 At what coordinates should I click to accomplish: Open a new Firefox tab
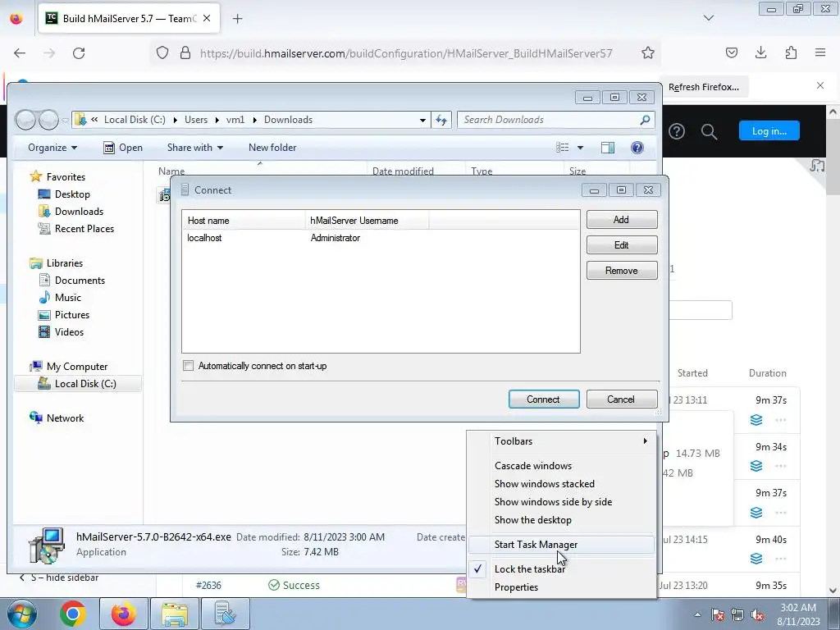point(237,19)
